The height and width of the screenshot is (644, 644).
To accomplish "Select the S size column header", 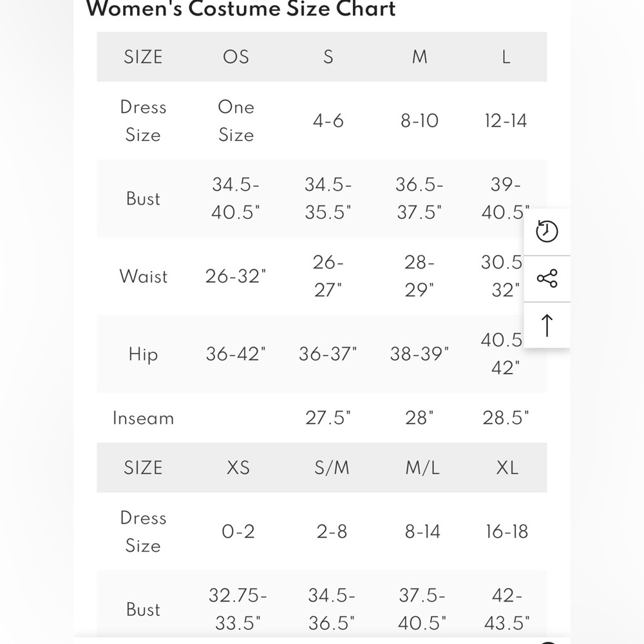I will 328,57.
